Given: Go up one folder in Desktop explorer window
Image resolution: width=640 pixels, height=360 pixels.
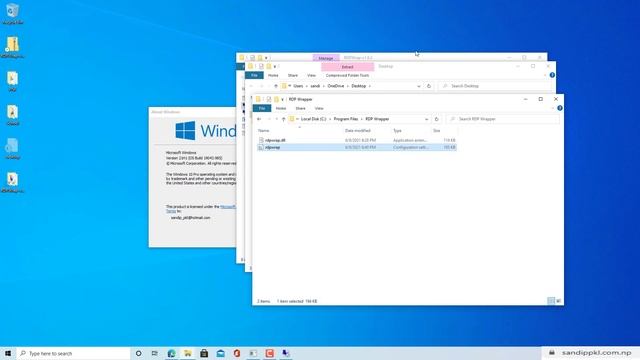Looking at the screenshot, I should 276,86.
